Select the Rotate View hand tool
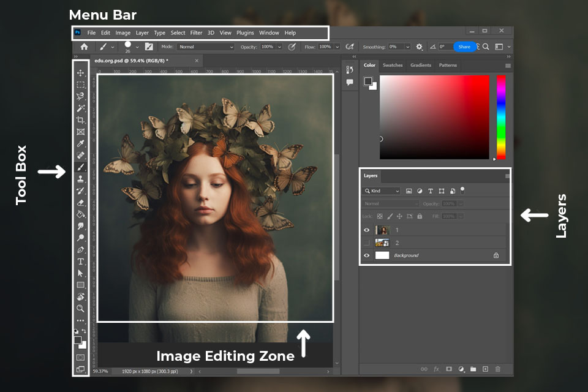588x392 pixels. point(80,296)
